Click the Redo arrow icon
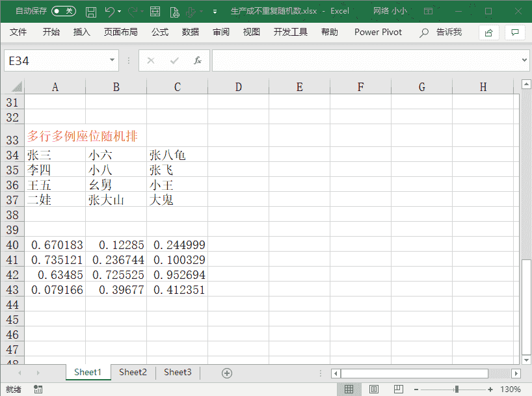The height and width of the screenshot is (396, 532). pyautogui.click(x=132, y=12)
